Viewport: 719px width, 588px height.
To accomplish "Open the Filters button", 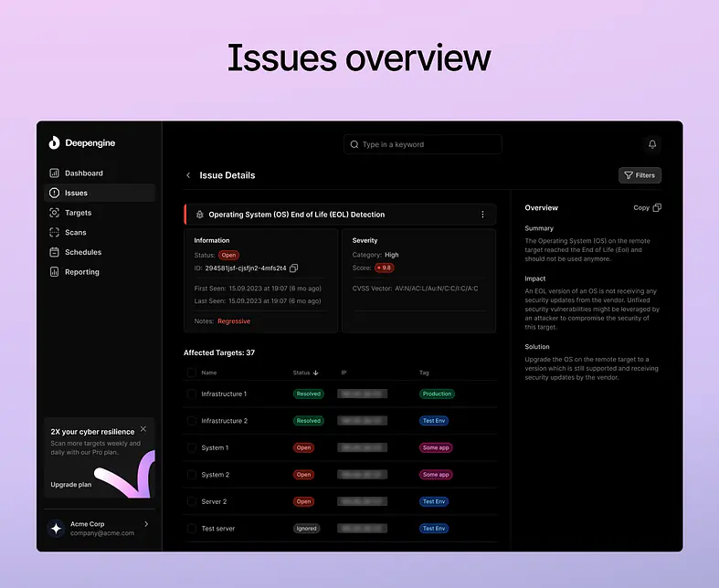I will pos(640,175).
